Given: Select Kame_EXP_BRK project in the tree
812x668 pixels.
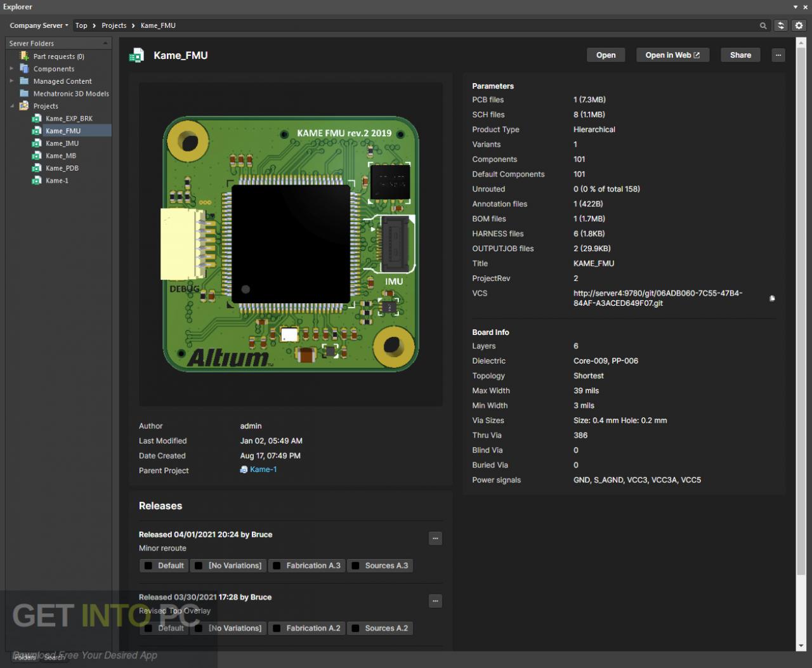Looking at the screenshot, I should tap(69, 118).
